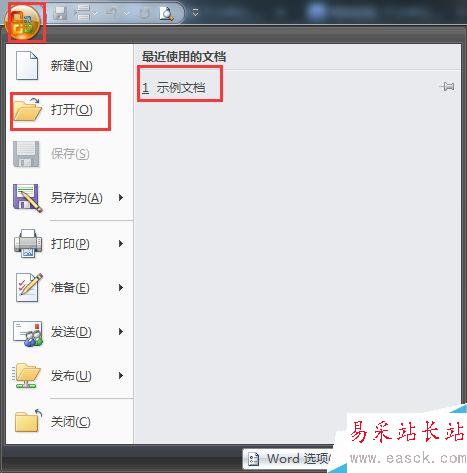This screenshot has width=467, height=473.
Task: Expand the 准备(E) submenu arrow
Action: click(x=121, y=287)
